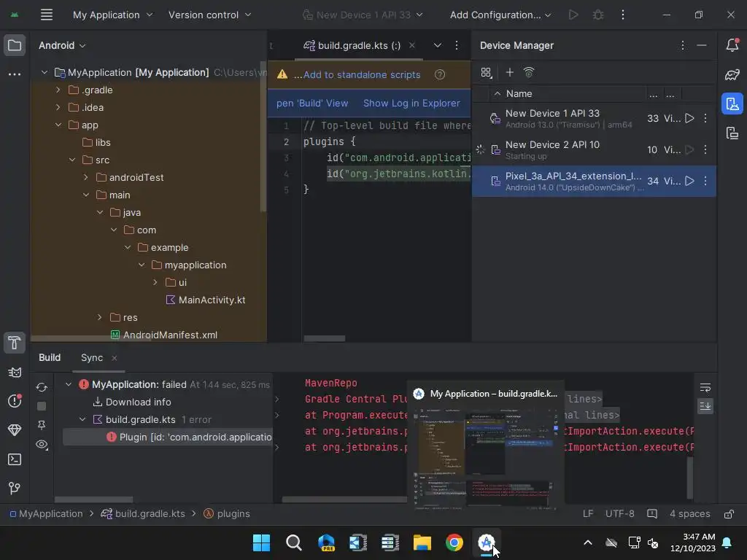Viewport: 747px width, 560px height.
Task: Open the Notifications bell in right sidebar
Action: (732, 45)
